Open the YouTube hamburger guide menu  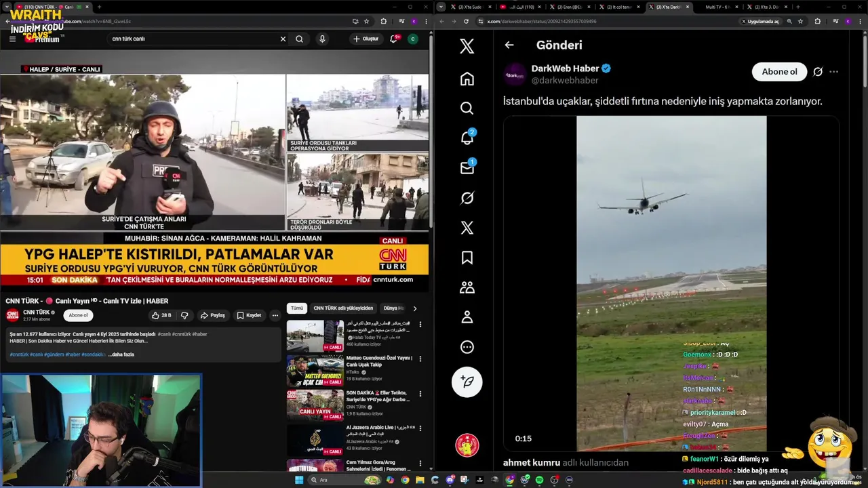click(12, 39)
